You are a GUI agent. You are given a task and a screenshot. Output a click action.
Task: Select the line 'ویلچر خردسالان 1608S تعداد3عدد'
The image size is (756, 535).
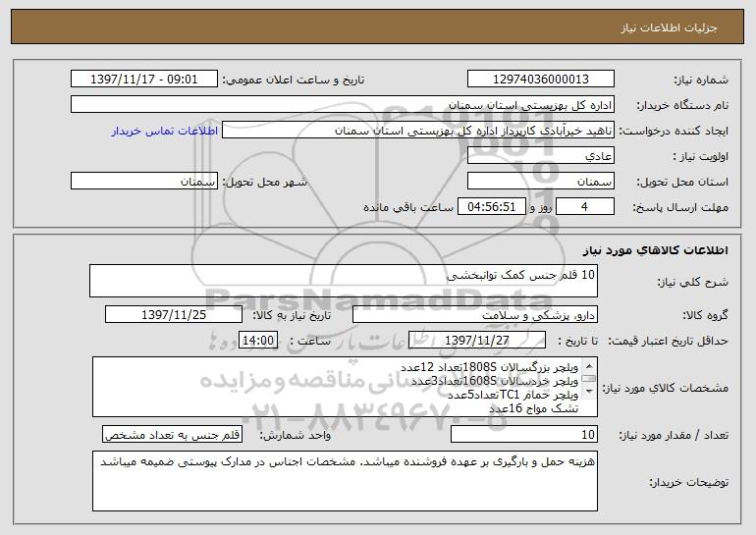[494, 381]
